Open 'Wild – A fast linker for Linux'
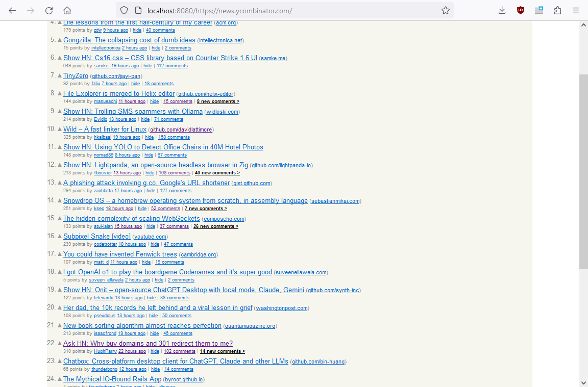 click(x=105, y=129)
